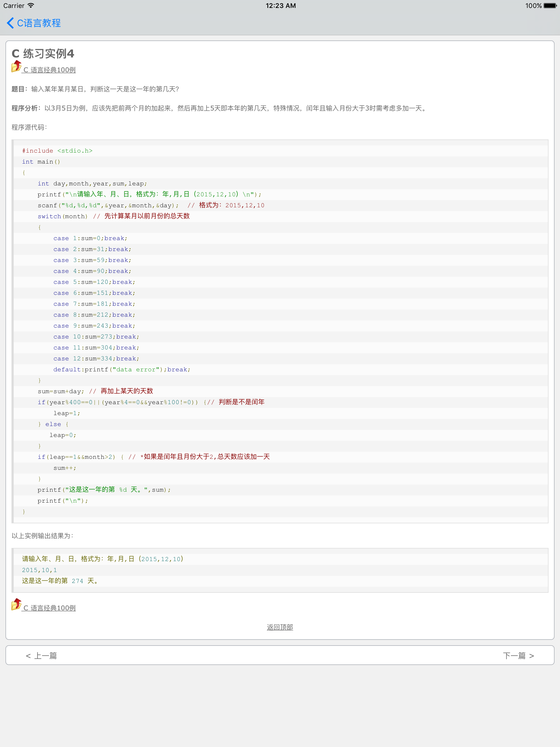The image size is (560, 747).
Task: Check the battery icon in status bar
Action: (x=550, y=6)
